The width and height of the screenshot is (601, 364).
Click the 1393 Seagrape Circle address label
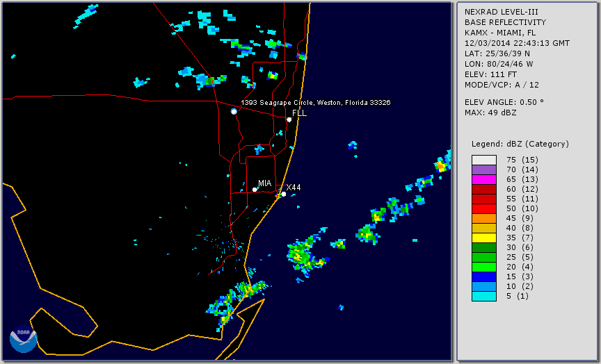316,103
